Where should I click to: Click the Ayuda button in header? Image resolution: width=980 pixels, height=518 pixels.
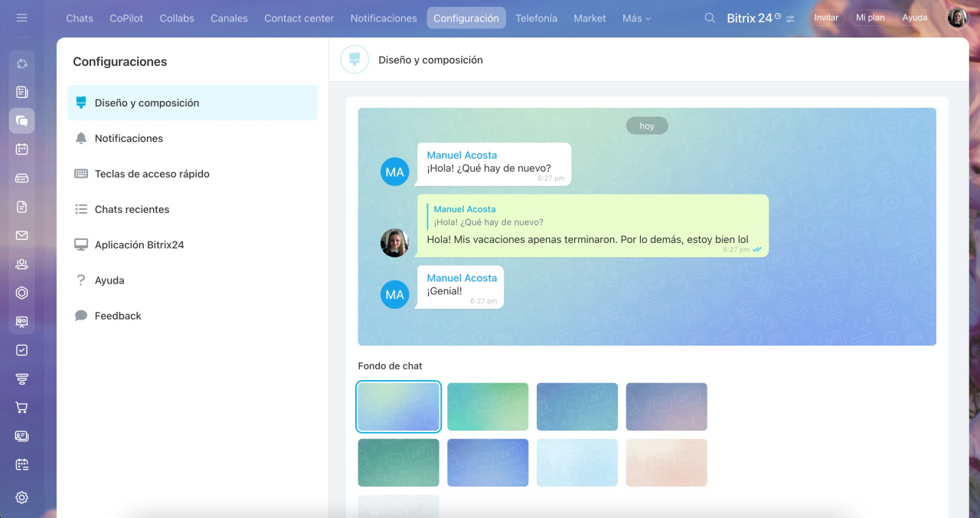[x=915, y=18]
